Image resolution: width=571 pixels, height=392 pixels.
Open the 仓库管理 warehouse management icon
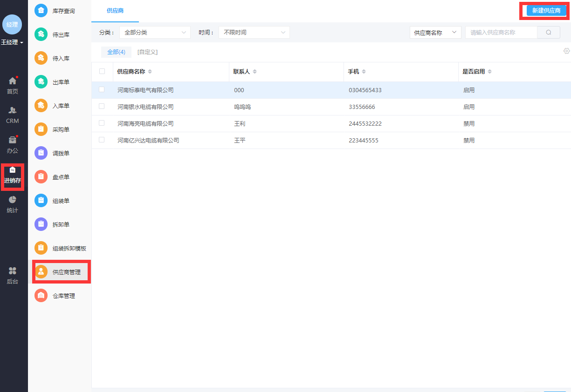[x=41, y=295]
